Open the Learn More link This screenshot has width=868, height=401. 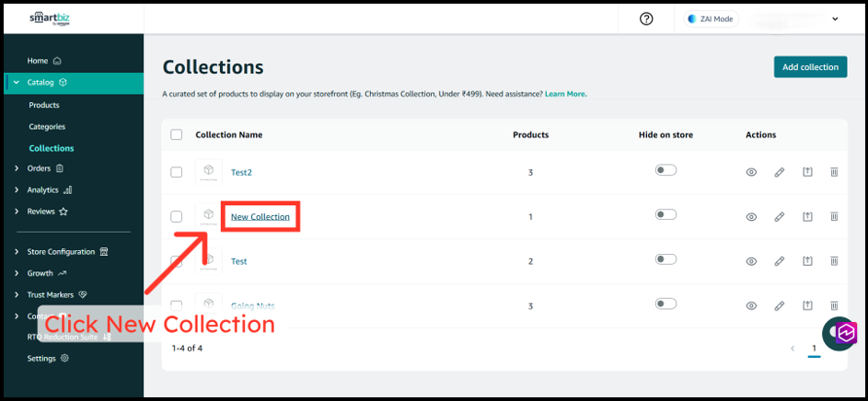pos(565,94)
